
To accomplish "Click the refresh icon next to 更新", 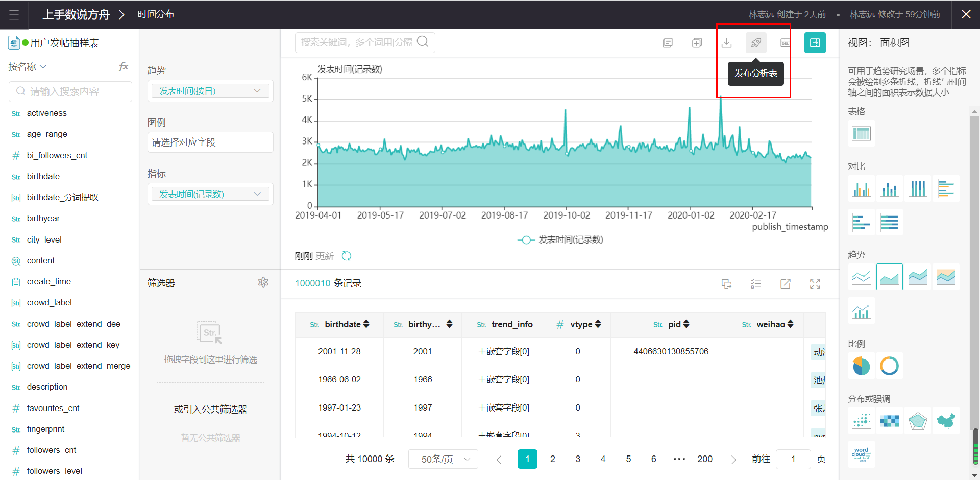I will click(x=347, y=256).
